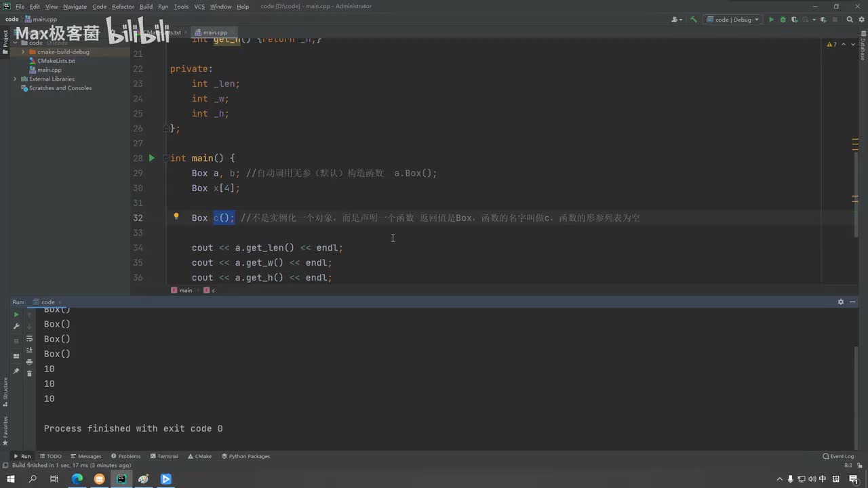Open the user account dropdown in toolbar

[x=677, y=20]
